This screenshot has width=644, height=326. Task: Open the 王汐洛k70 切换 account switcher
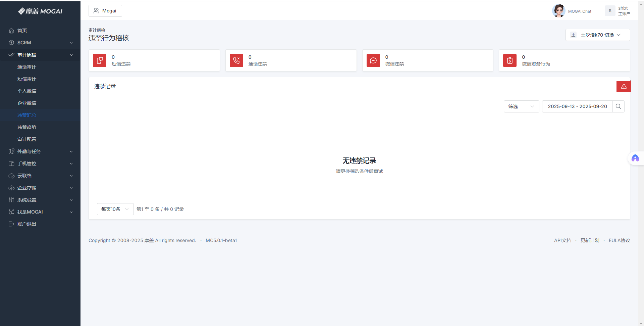point(597,35)
